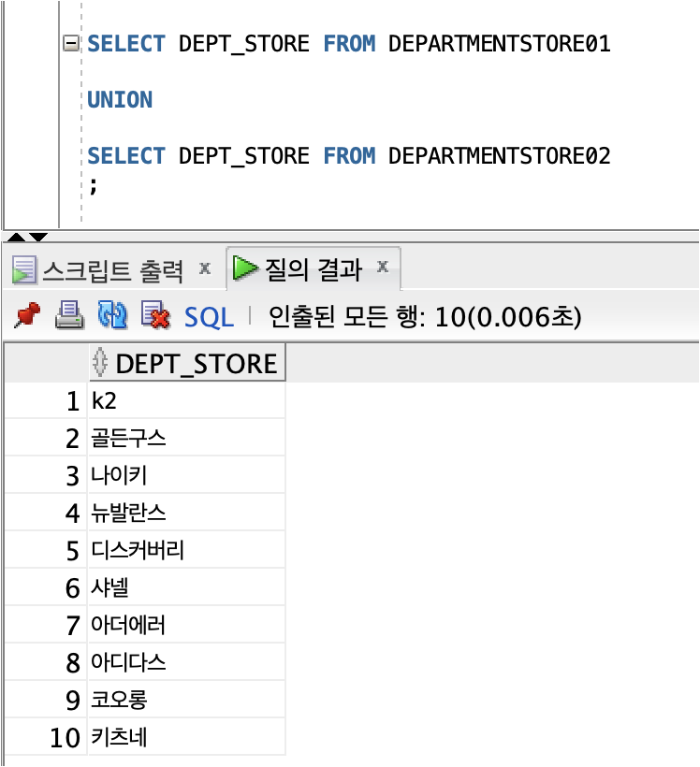
Task: Pin the query result tab
Action: 27,315
